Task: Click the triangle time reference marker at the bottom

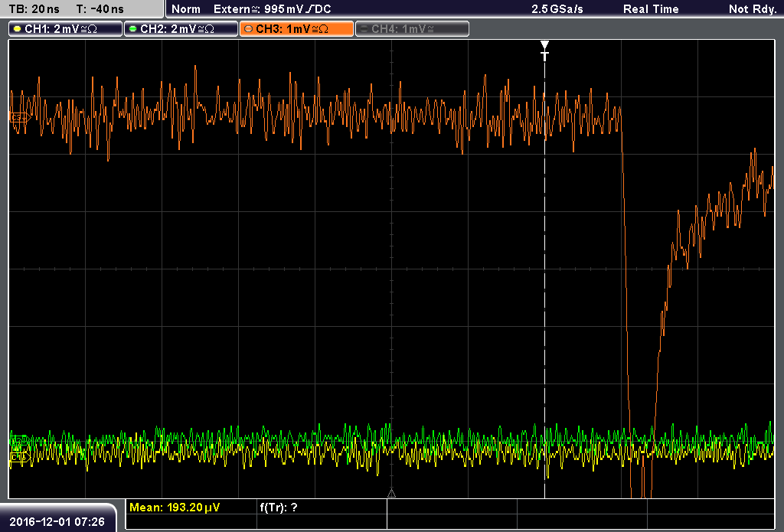Action: coord(391,493)
